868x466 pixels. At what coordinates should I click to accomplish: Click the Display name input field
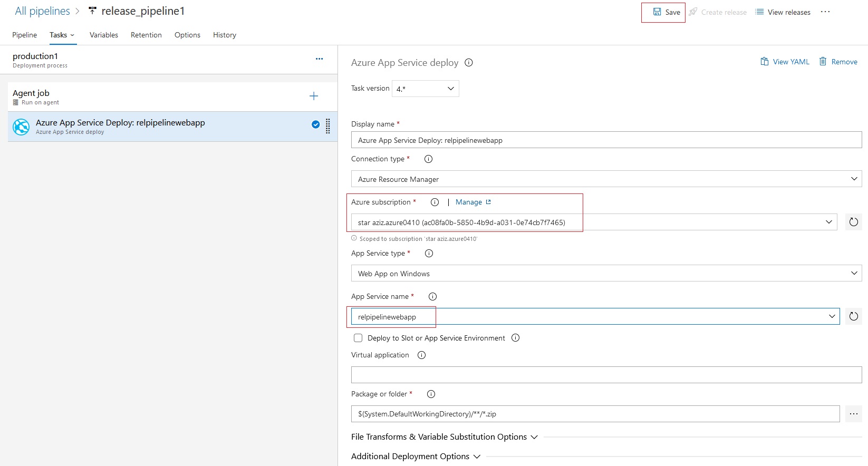tap(606, 140)
